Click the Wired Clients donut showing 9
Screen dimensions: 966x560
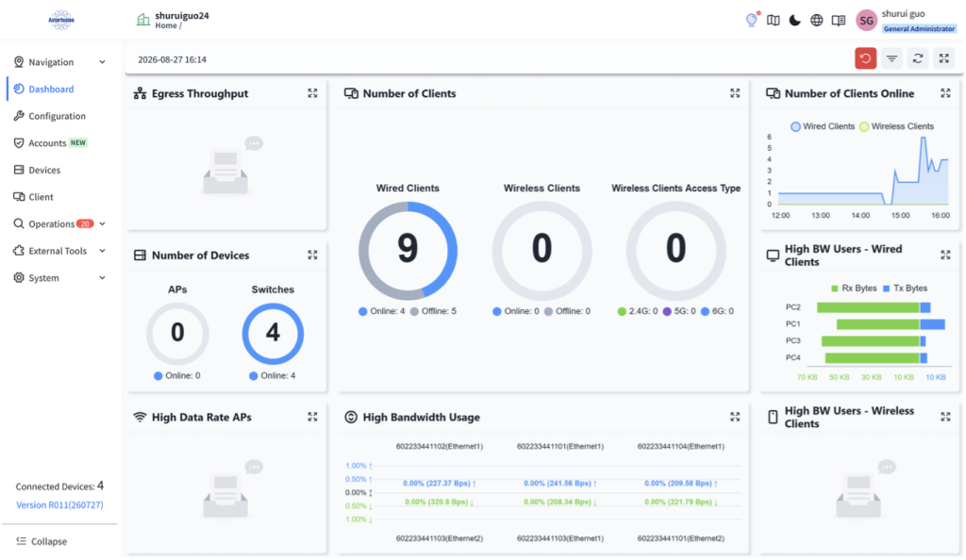click(x=408, y=251)
